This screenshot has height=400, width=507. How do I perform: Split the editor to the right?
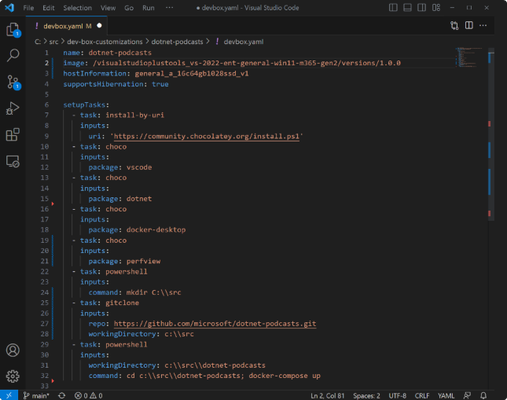(x=469, y=25)
